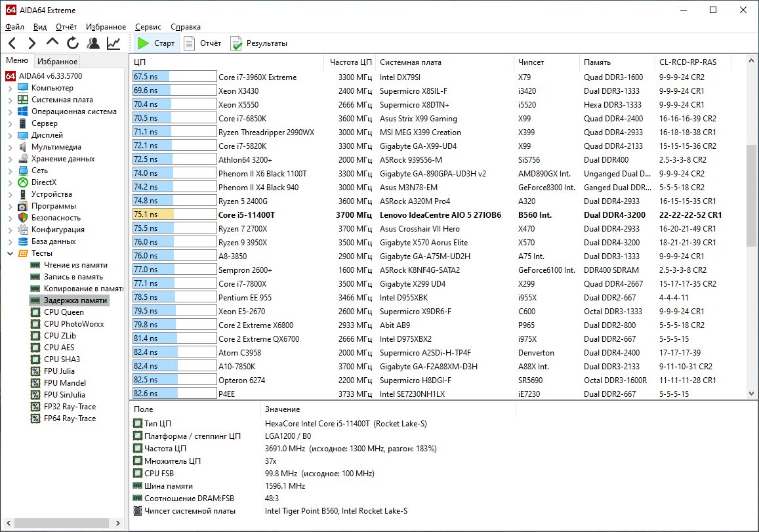Click the Безопасность shield icon
This screenshot has height=532, width=759.
(23, 218)
